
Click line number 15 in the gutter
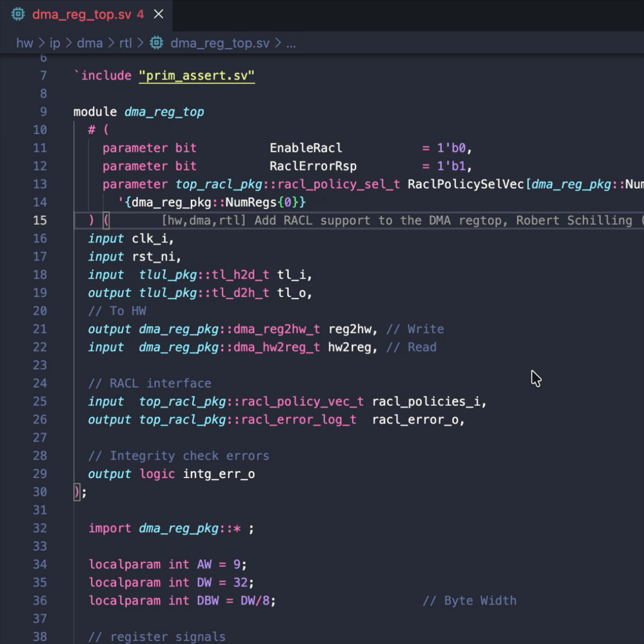40,220
